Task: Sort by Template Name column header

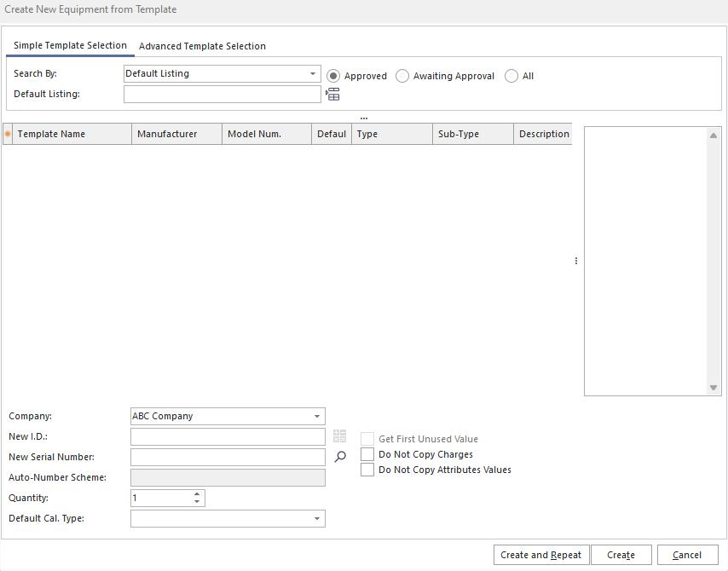Action: point(72,134)
